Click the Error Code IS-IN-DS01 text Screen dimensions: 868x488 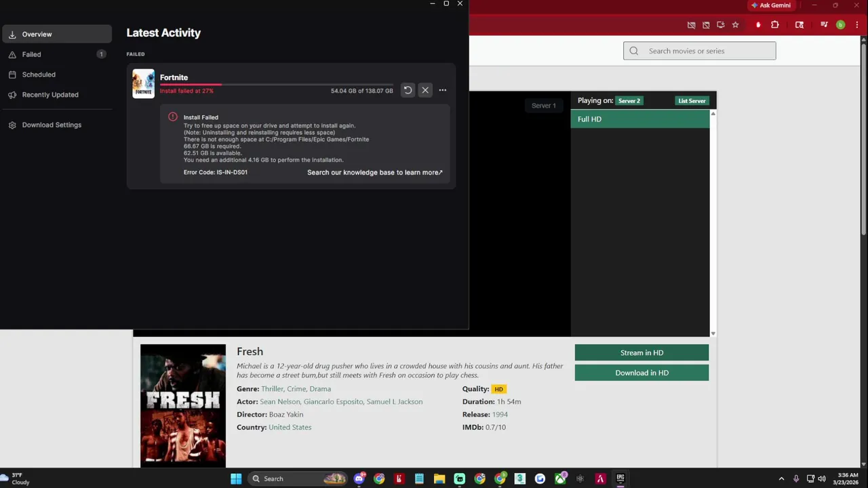(x=215, y=172)
